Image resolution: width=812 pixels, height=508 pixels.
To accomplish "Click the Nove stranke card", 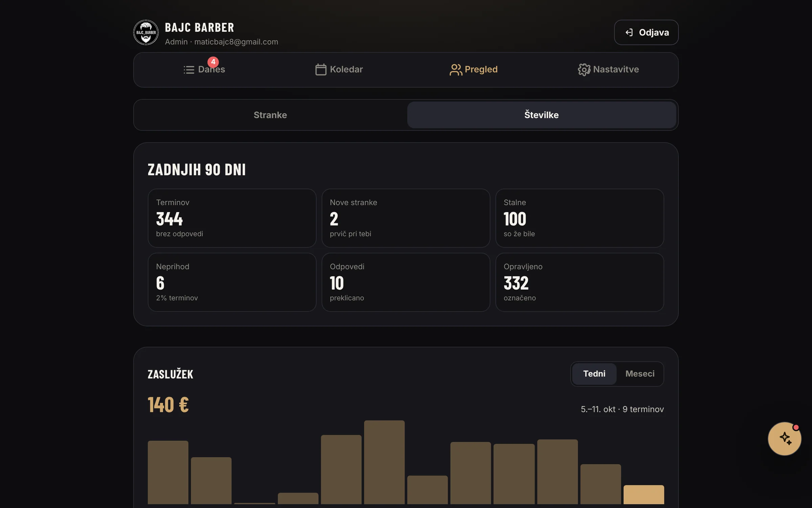I will pyautogui.click(x=406, y=218).
